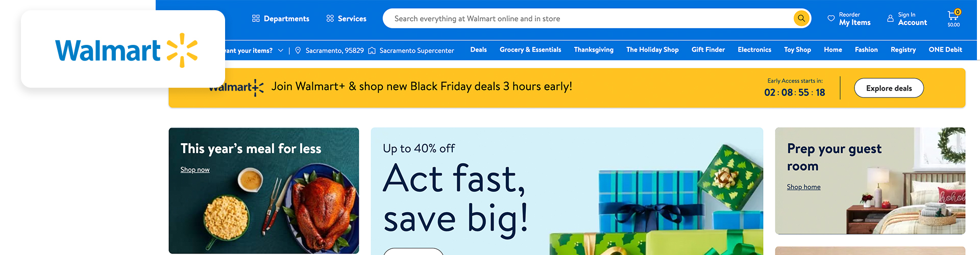Click the store icon beside Sacramento Supercenter
Image resolution: width=980 pixels, height=255 pixels.
point(372,50)
